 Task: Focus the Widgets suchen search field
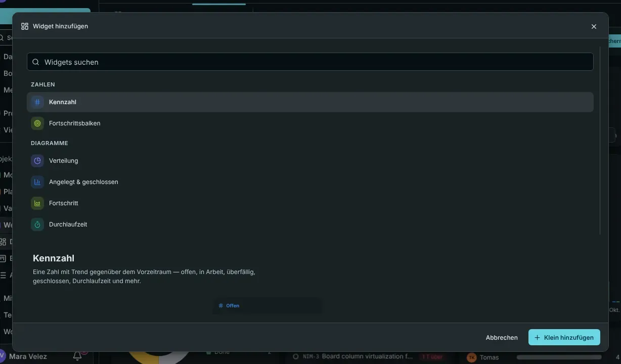[310, 62]
